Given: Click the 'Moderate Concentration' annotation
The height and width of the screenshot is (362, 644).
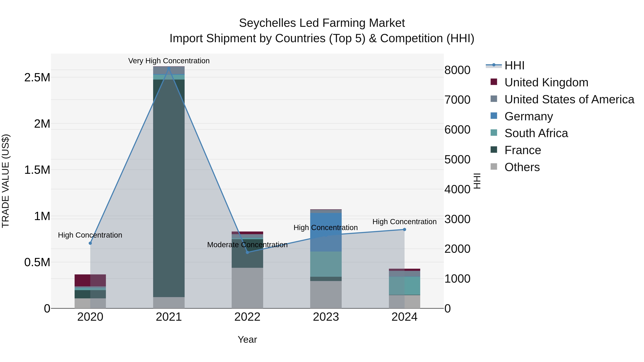Looking at the screenshot, I should tap(247, 245).
